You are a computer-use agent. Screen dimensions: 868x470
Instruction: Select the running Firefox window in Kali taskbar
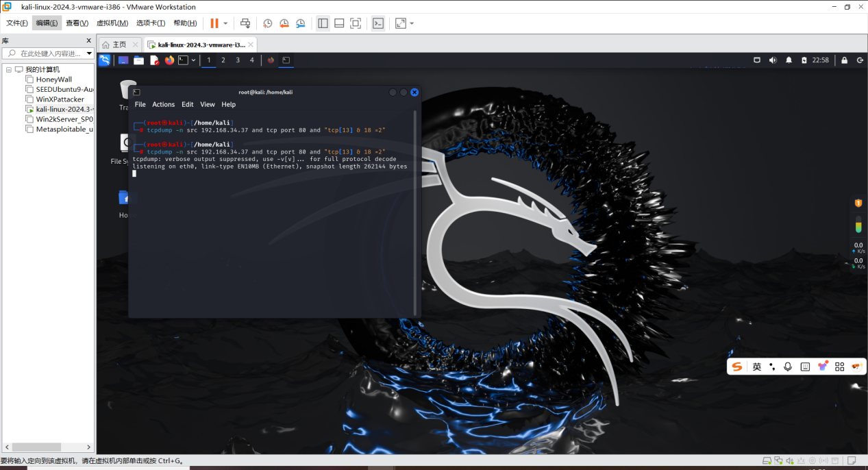[271, 60]
